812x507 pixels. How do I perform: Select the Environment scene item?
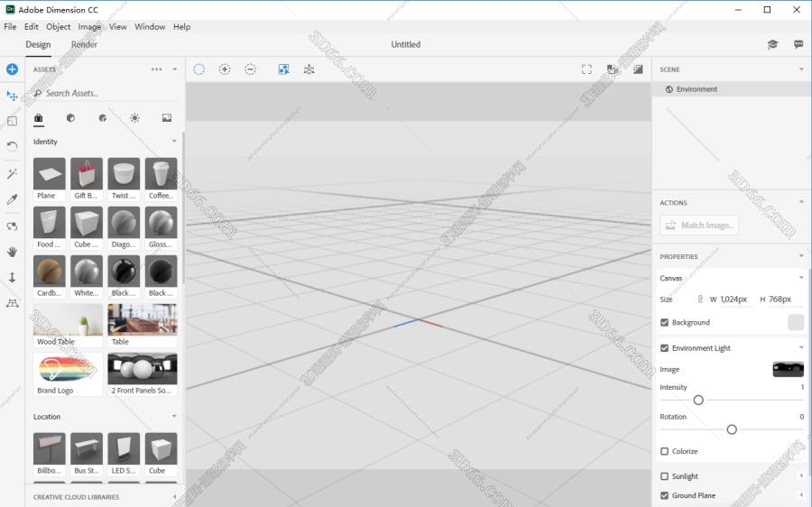[697, 89]
